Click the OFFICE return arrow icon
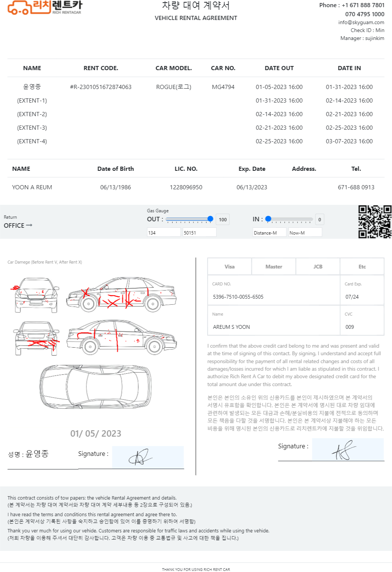The height and width of the screenshot is (572, 392). click(29, 225)
